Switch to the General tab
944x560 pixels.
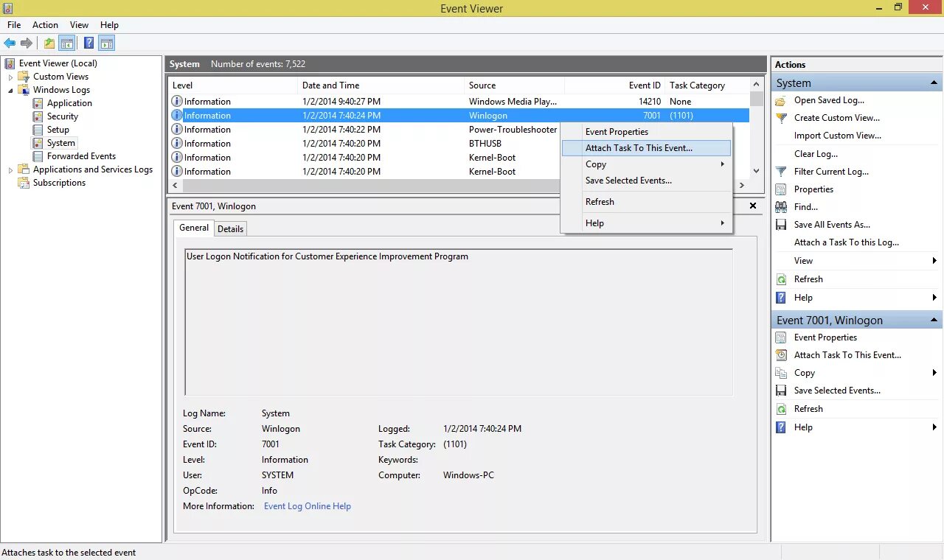coord(194,228)
